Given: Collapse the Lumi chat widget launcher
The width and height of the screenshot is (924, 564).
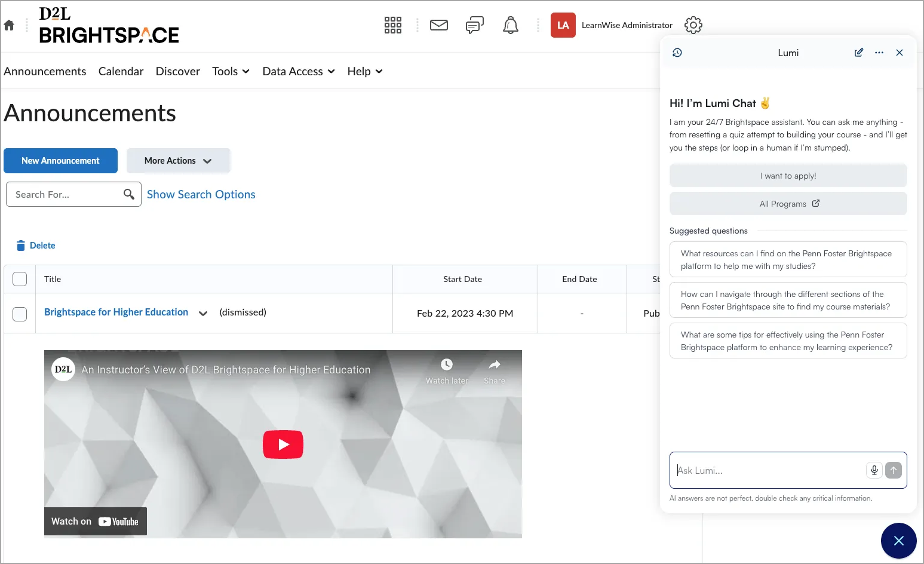Looking at the screenshot, I should point(899,541).
